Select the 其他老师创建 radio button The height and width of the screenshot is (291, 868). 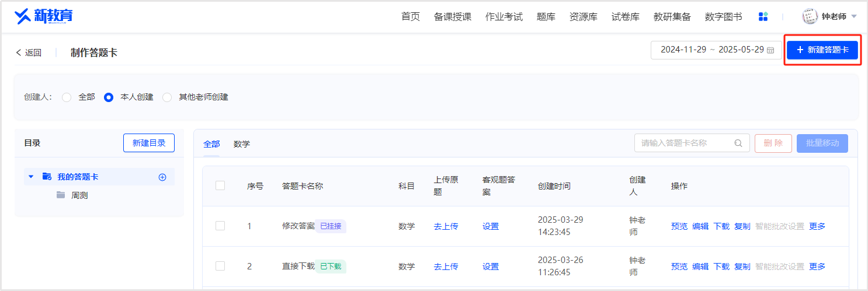[167, 97]
